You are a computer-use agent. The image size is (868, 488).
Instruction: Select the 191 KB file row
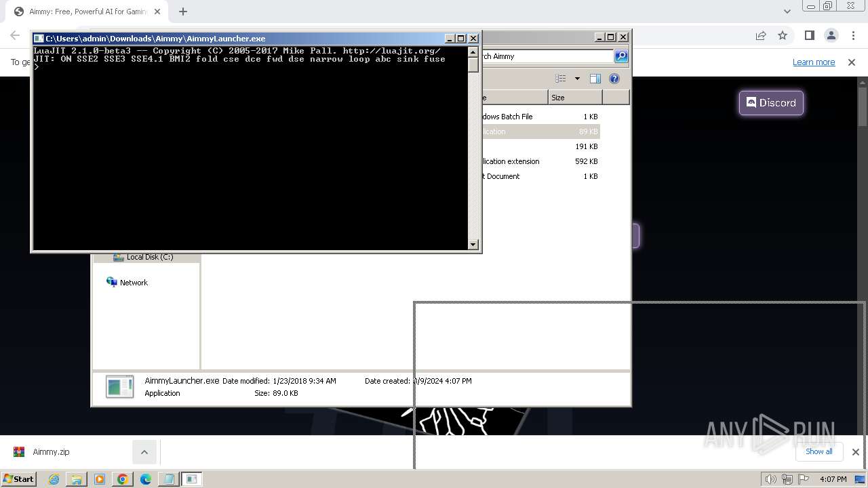540,146
